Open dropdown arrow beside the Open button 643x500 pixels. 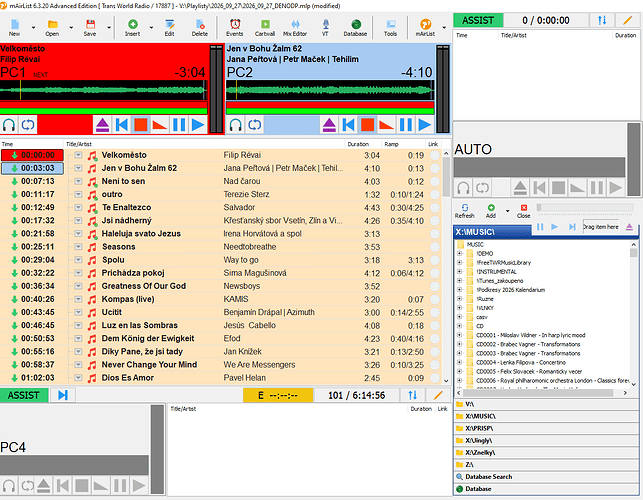[71, 27]
